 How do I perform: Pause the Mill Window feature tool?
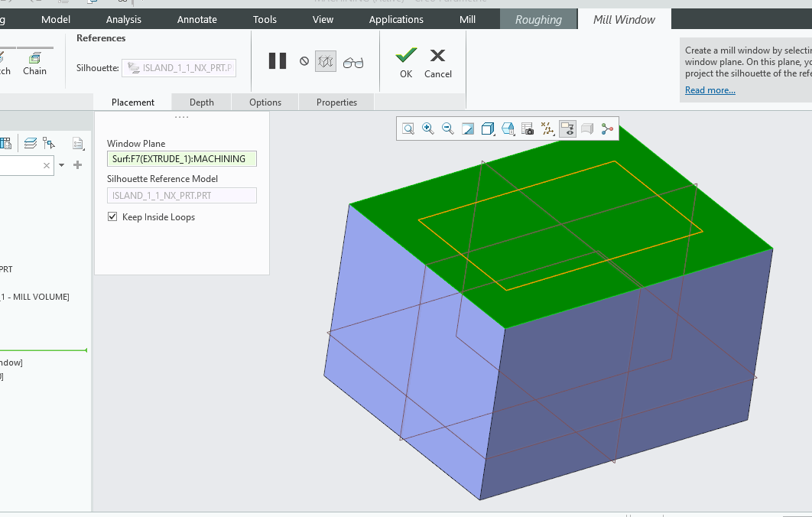click(x=278, y=61)
